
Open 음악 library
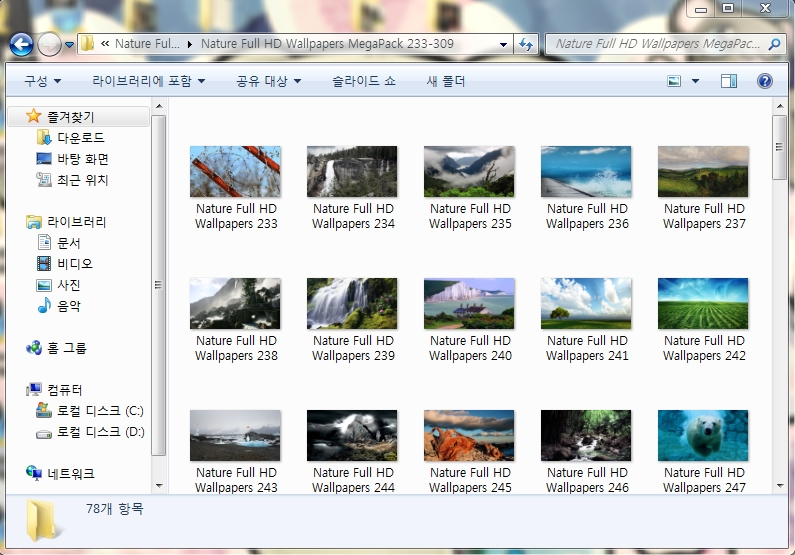(69, 306)
